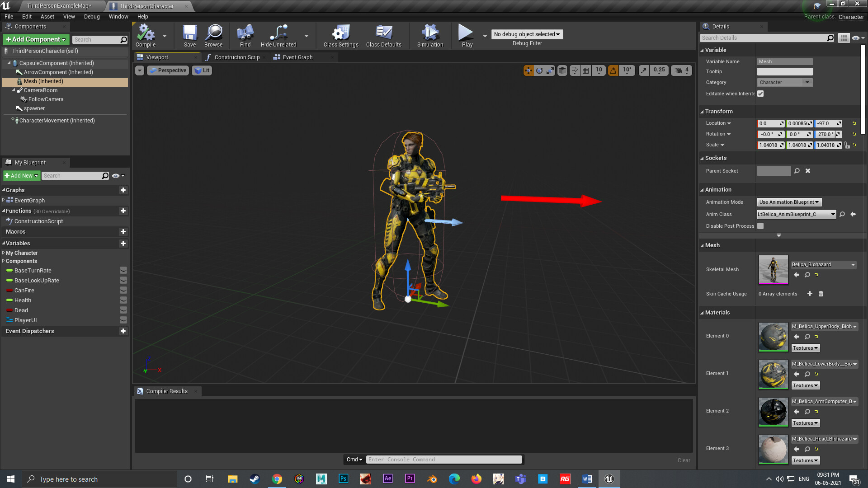Click Hide Unrelated toolbar icon

(278, 36)
